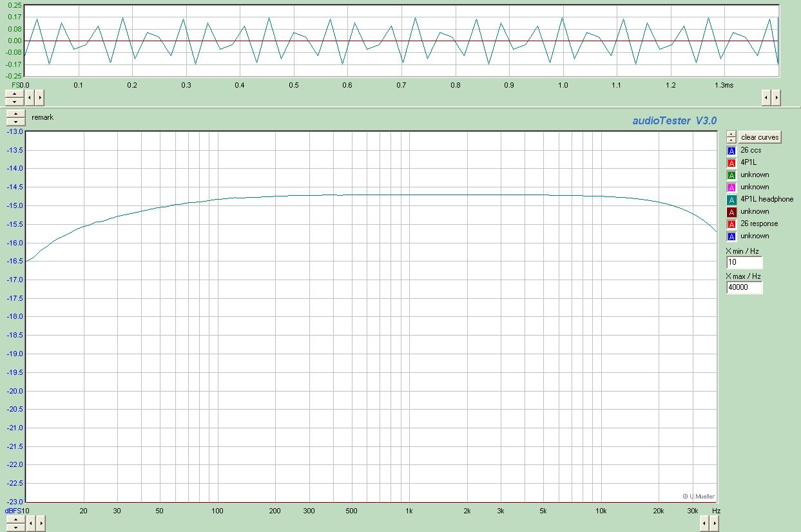Click the '26 response' curve name
801x532 pixels.
759,224
